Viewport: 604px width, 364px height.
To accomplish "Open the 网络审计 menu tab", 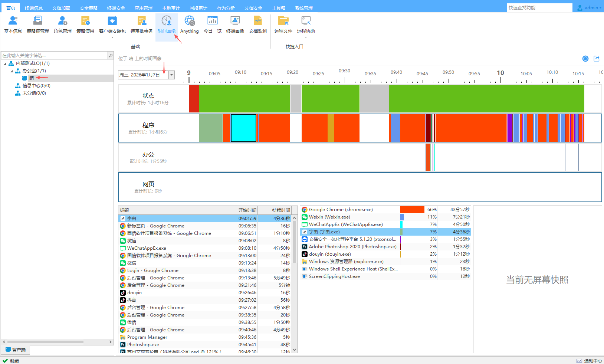I will click(x=198, y=8).
